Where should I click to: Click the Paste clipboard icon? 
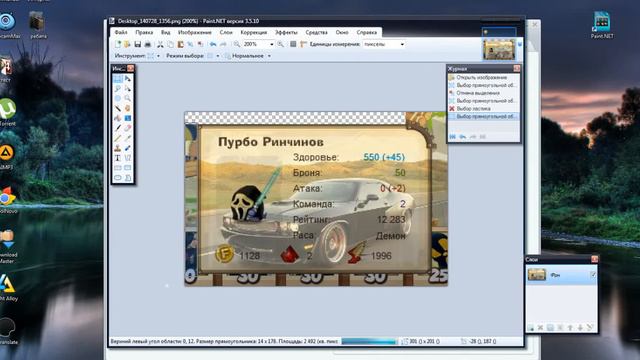(x=180, y=44)
